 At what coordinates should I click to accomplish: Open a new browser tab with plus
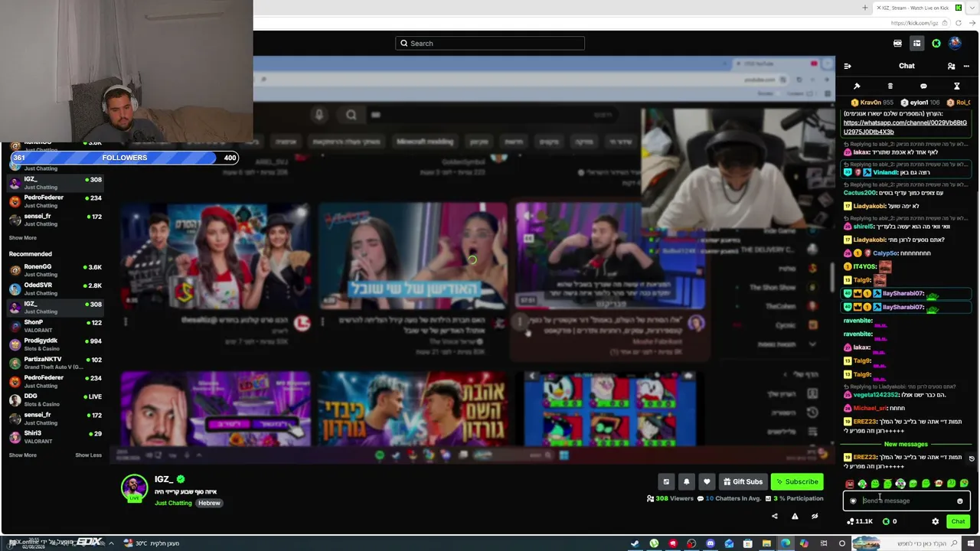point(865,8)
